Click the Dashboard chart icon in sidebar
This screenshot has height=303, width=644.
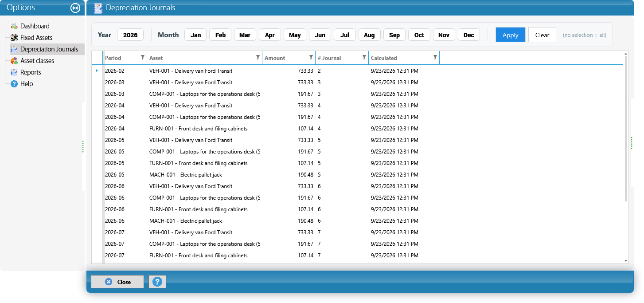(x=14, y=26)
